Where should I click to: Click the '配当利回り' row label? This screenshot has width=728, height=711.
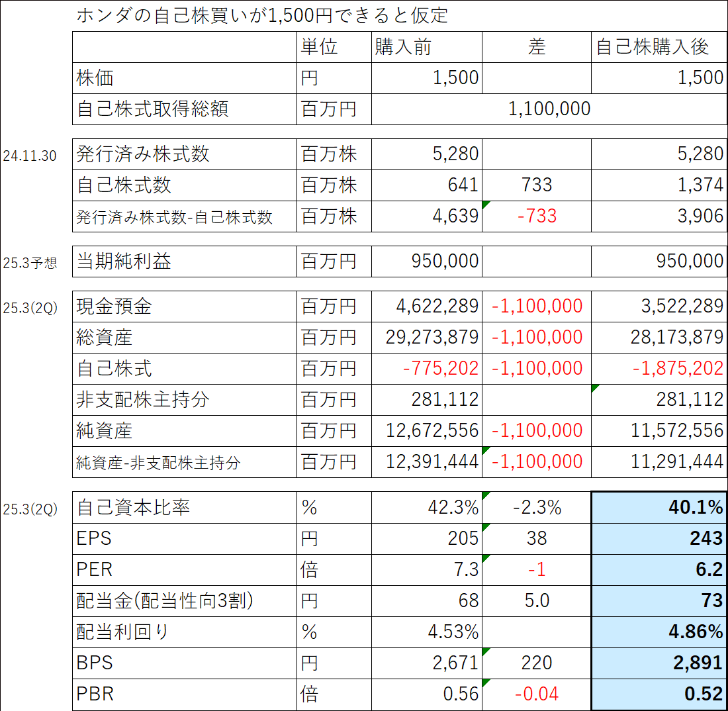tap(122, 632)
